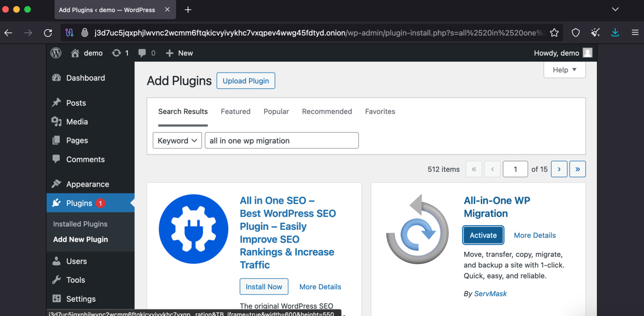Go back with the browser back arrow
Screen dimensions: 644x316
pos(8,33)
